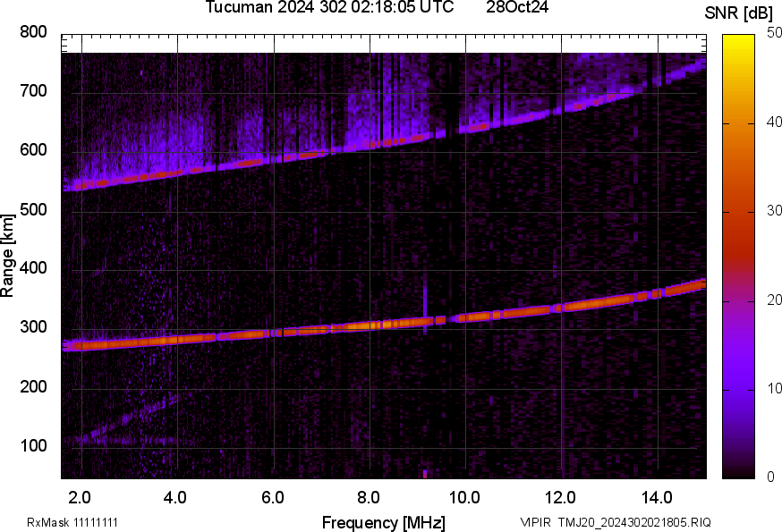This screenshot has height=532, width=782.
Task: Click the bright echo trace at 8 MHz
Action: click(x=370, y=325)
